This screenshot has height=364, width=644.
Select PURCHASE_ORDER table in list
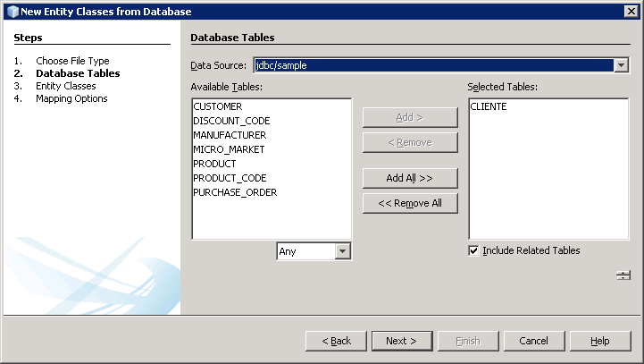(x=235, y=192)
